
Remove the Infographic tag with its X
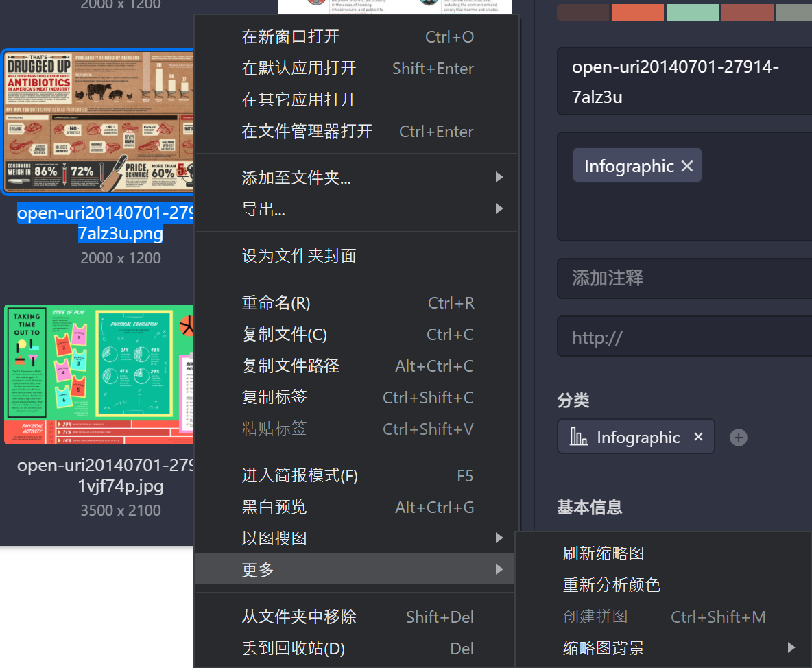[686, 166]
